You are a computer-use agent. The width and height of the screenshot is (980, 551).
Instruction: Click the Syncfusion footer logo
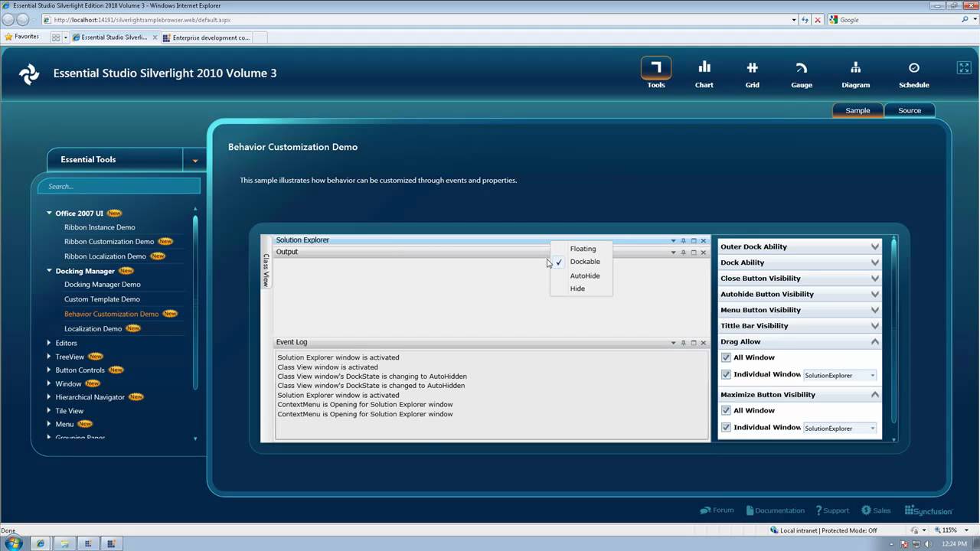click(929, 510)
